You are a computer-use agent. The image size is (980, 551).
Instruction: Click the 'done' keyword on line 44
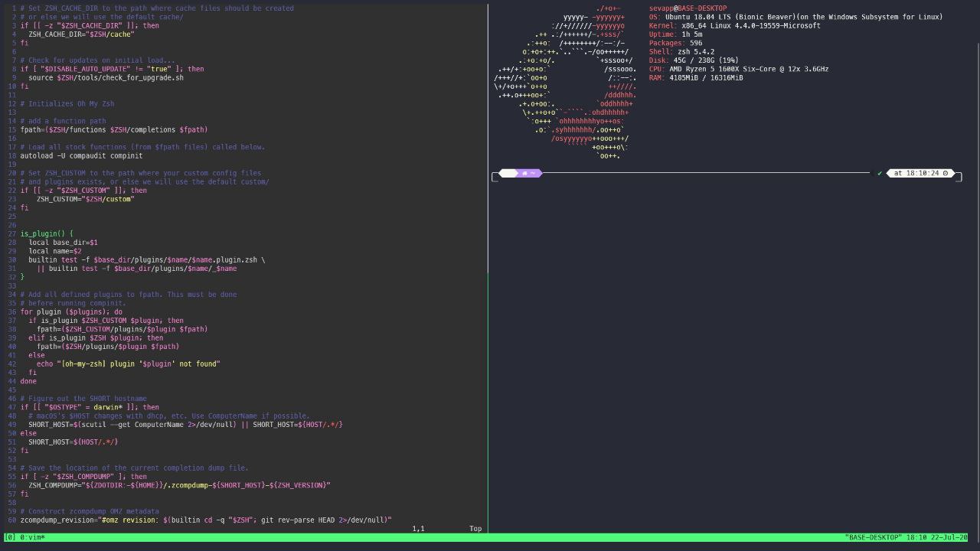coord(28,381)
